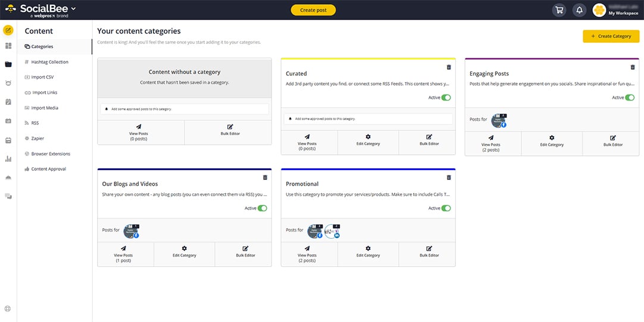Click the Our Blogs and Videos title
This screenshot has width=644, height=322.
point(130,184)
